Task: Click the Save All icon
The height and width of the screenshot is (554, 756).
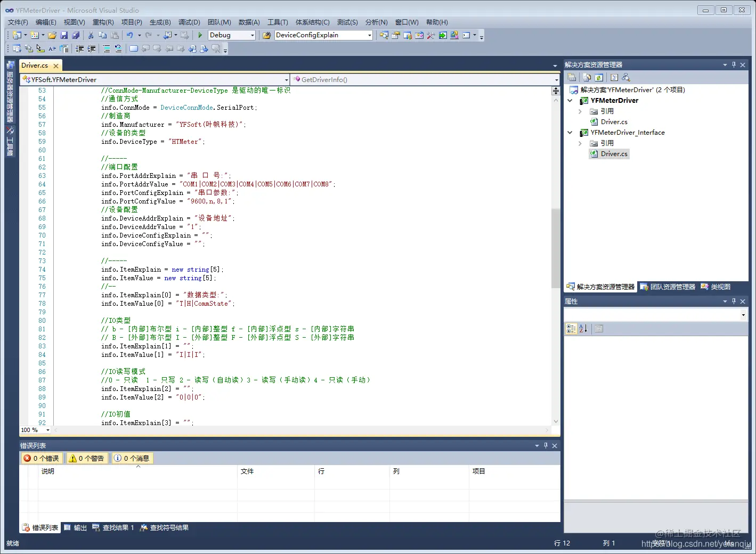Action: tap(76, 35)
